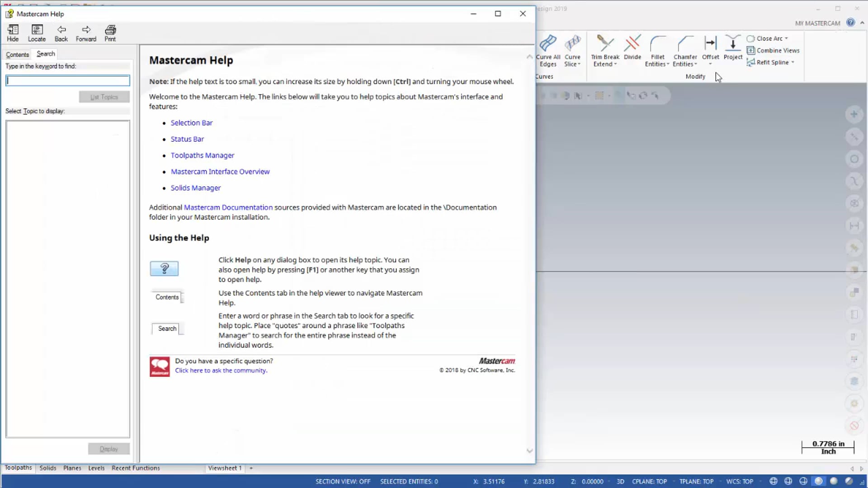This screenshot has width=868, height=488.
Task: Print the current help topic
Action: pos(110,33)
